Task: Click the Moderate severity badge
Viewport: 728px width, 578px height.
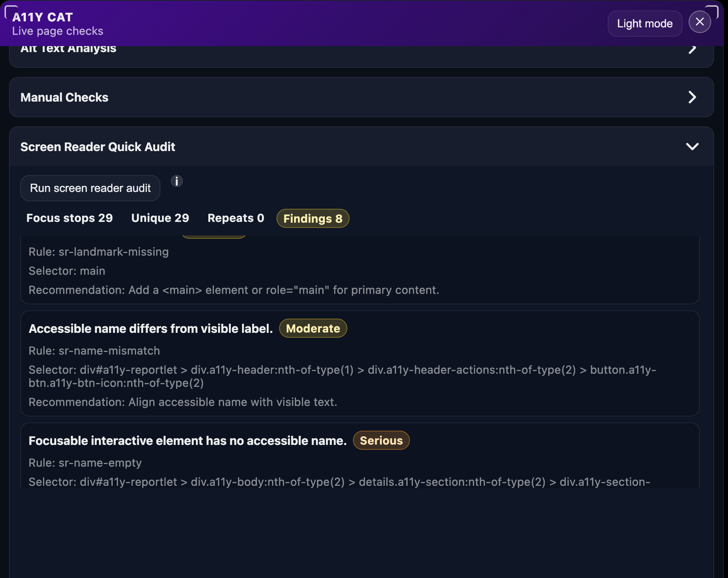Action: point(313,329)
